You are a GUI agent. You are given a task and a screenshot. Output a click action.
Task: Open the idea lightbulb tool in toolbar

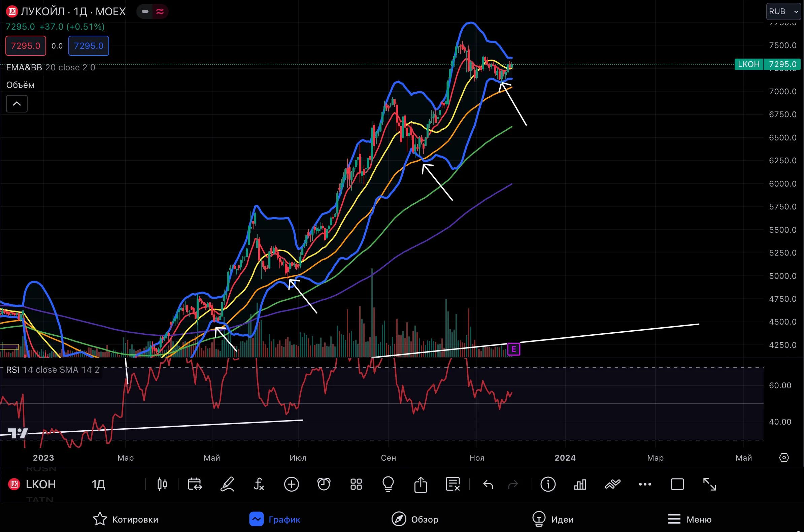[388, 484]
